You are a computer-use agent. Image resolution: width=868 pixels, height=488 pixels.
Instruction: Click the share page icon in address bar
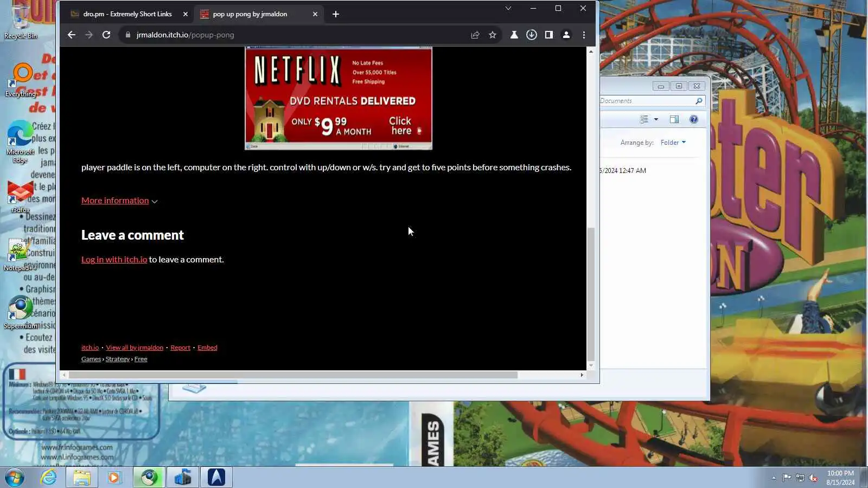click(475, 35)
